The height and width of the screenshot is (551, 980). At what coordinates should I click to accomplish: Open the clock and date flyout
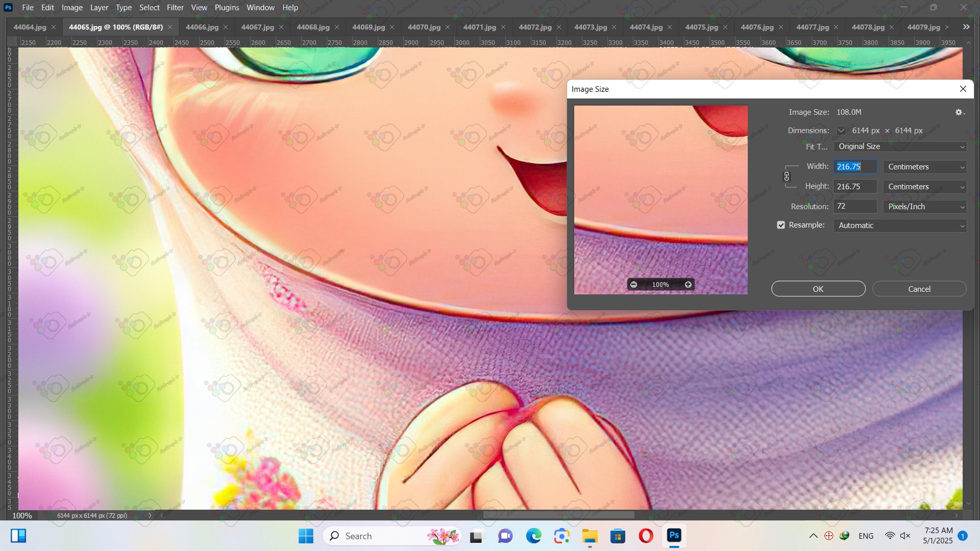pyautogui.click(x=938, y=536)
